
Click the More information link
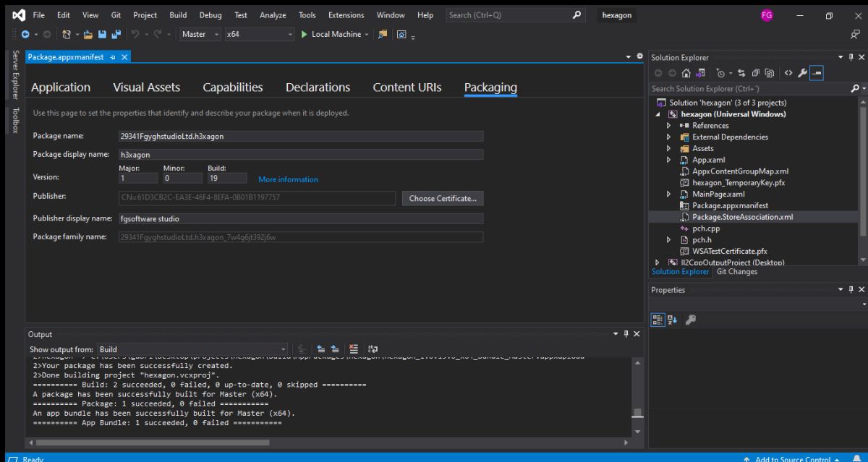(288, 180)
